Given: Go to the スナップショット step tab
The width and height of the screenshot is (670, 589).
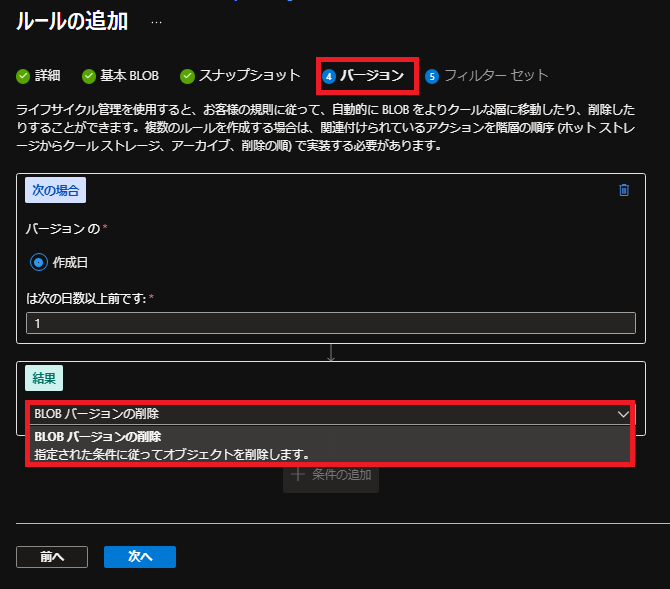Looking at the screenshot, I should (x=240, y=76).
